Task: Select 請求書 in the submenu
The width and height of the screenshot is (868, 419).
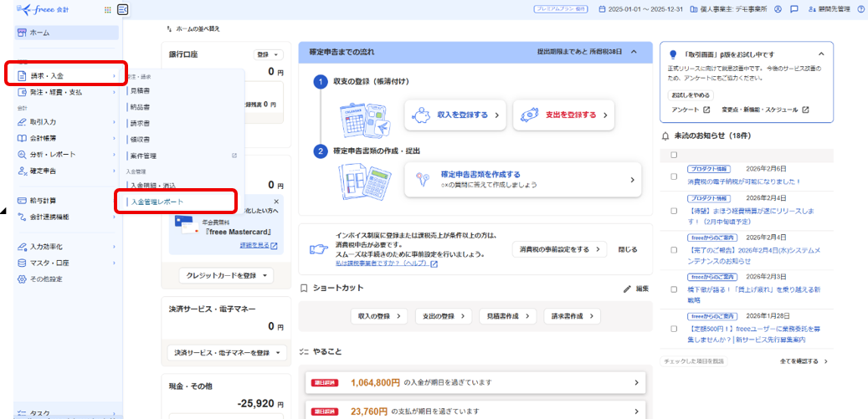Action: tap(140, 123)
